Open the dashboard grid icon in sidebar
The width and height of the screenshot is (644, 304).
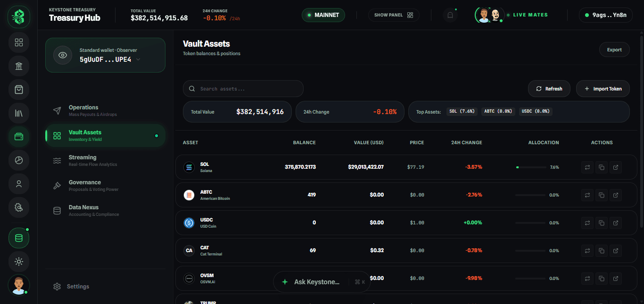pos(18,42)
